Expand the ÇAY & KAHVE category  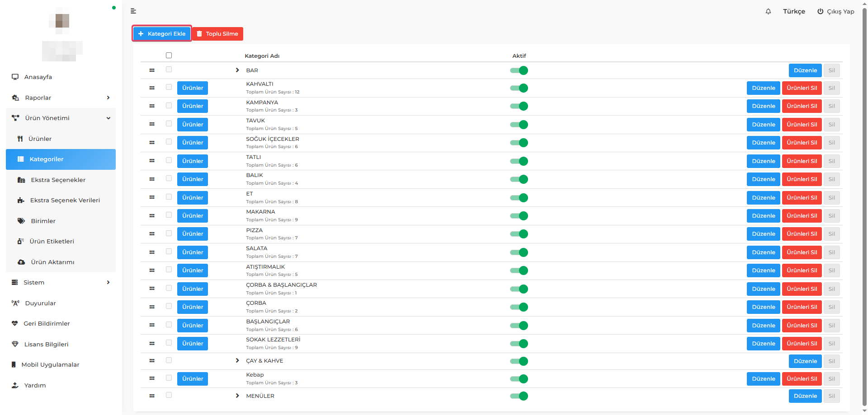(237, 360)
